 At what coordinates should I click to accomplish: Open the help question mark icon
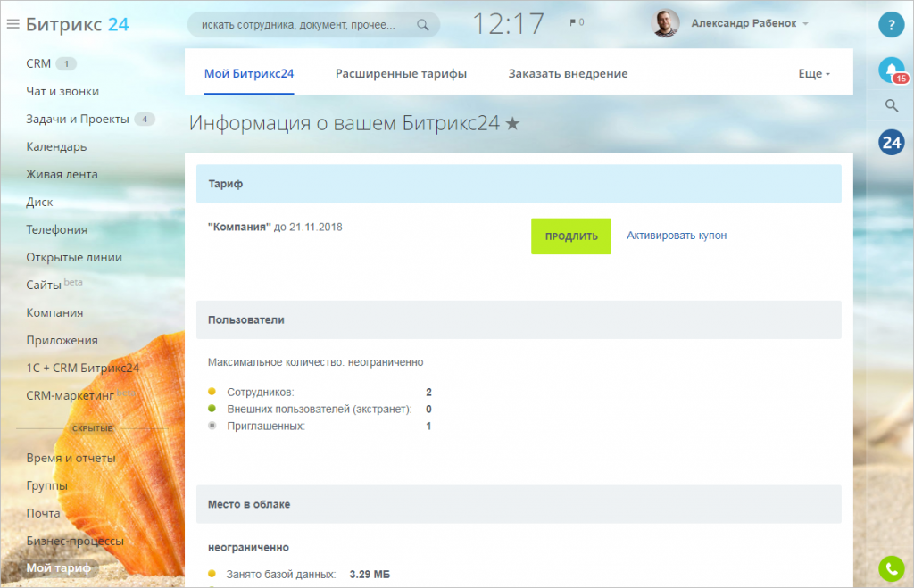[892, 25]
